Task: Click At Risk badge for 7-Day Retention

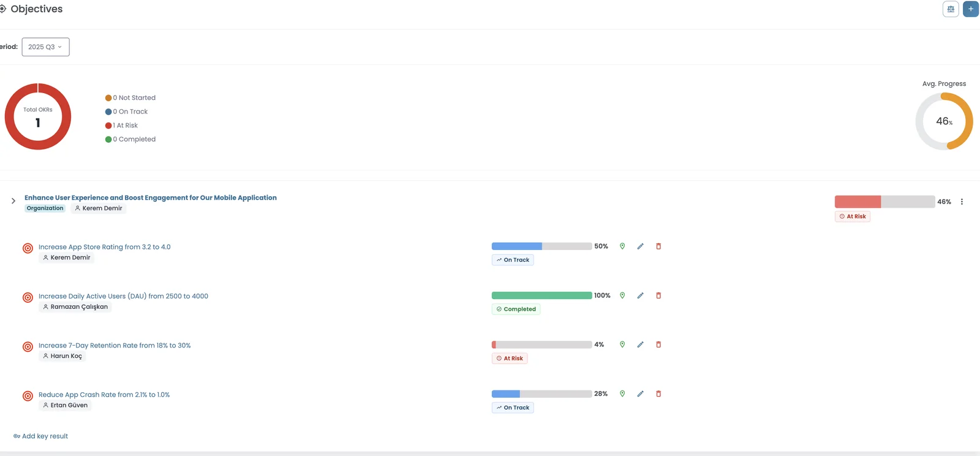Action: pos(510,359)
